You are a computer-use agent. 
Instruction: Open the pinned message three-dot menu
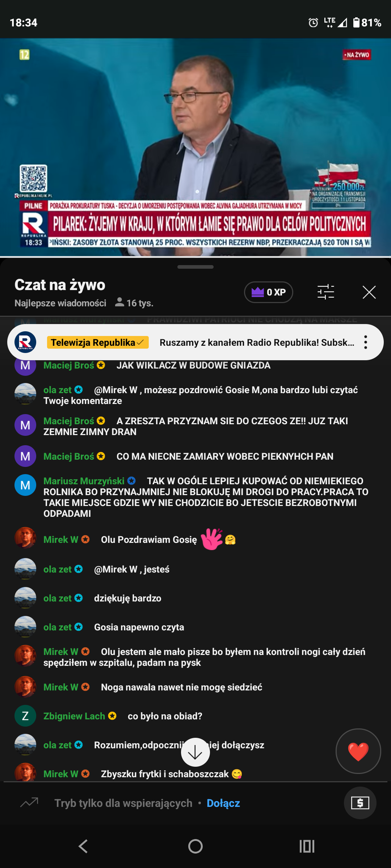(x=366, y=342)
